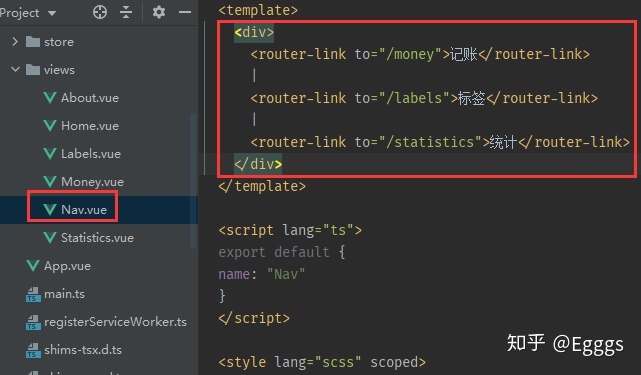Screen dimensions: 641x375
Task: Click the opening <div> tag
Action: (254, 32)
